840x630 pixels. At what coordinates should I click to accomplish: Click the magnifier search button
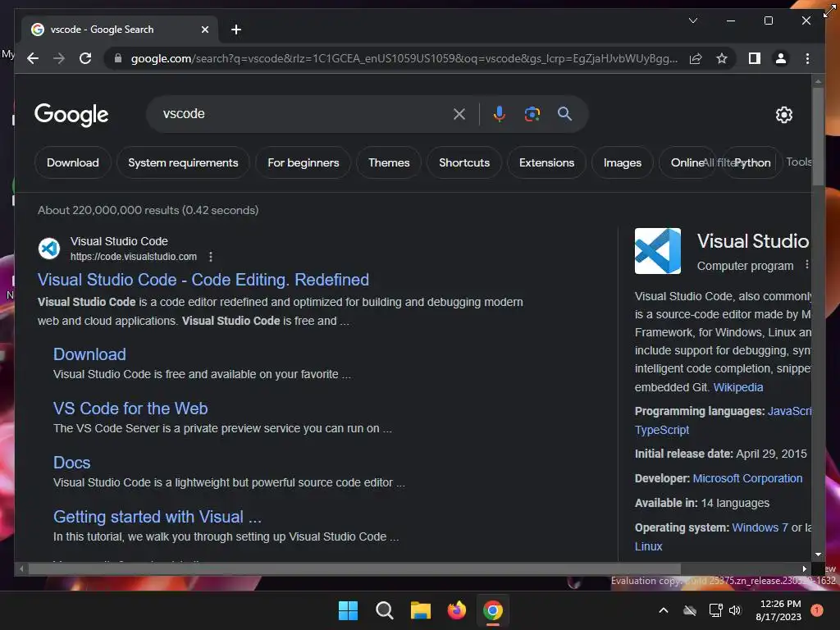click(x=564, y=113)
